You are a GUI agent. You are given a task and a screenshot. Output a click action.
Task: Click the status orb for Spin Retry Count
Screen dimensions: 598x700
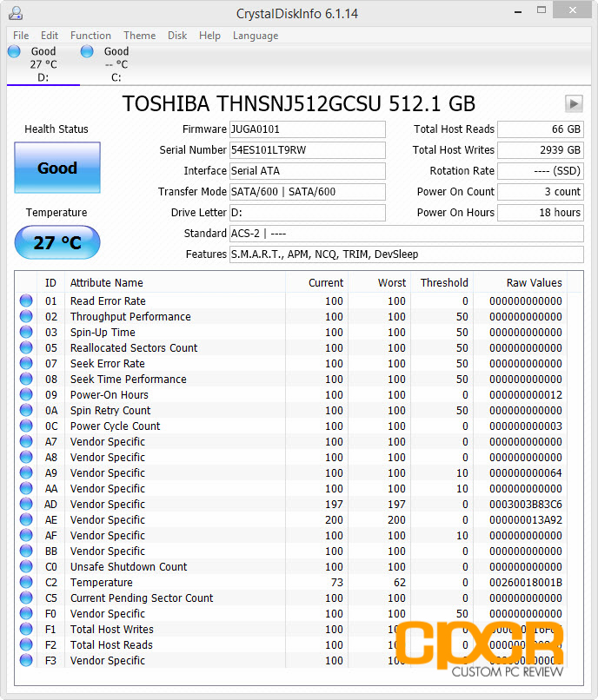(x=26, y=410)
